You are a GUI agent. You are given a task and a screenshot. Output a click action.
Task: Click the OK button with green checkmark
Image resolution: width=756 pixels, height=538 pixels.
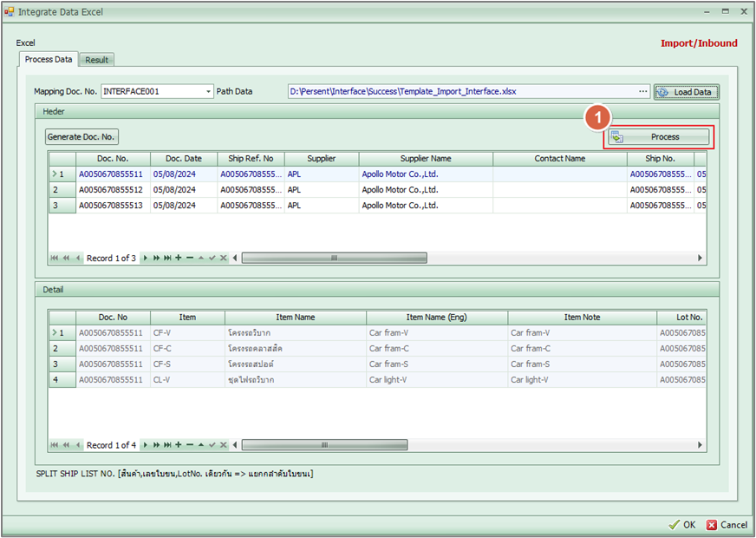coord(682,524)
